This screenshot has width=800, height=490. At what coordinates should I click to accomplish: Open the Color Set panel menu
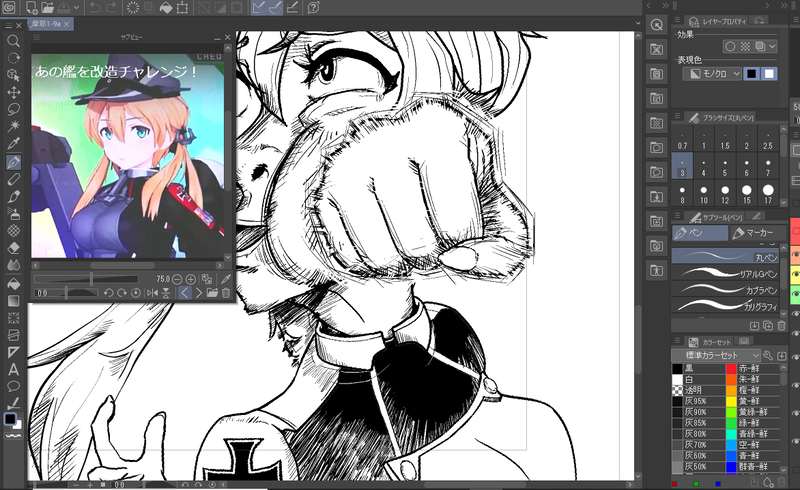tap(678, 340)
